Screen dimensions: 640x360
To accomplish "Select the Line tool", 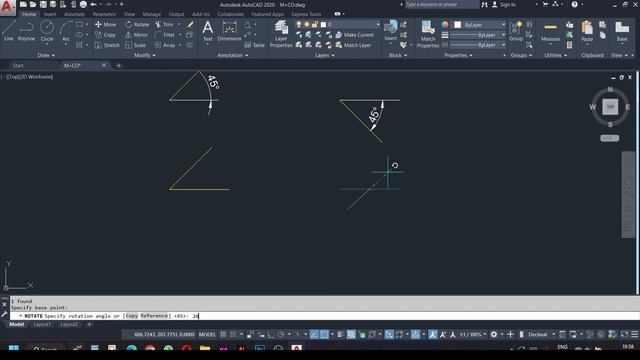I will pyautogui.click(x=9, y=31).
